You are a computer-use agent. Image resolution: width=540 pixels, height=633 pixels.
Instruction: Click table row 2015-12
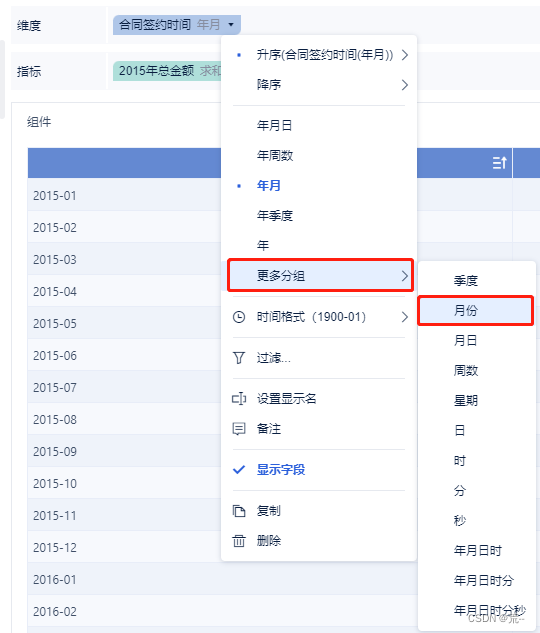point(124,547)
